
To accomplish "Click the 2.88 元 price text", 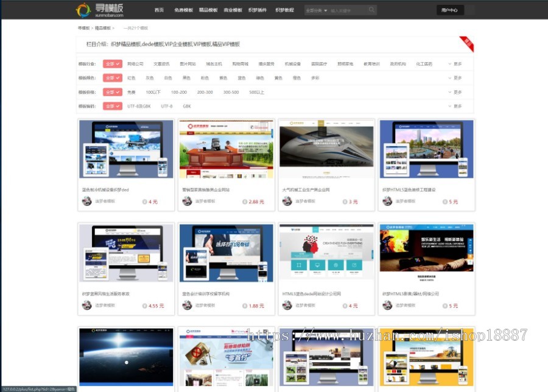I will click(x=256, y=201).
